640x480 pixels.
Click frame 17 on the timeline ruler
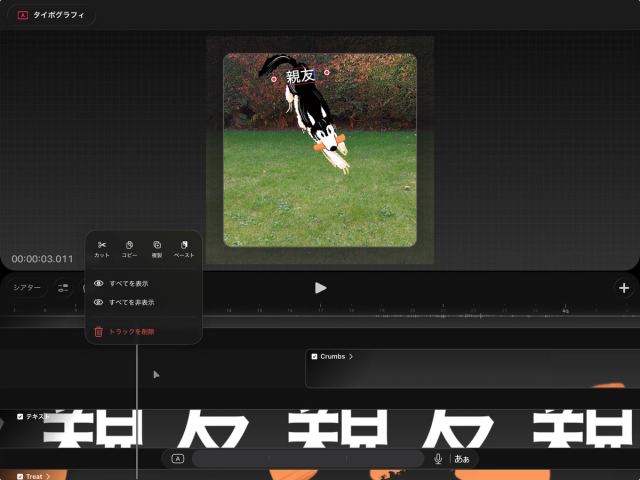tap(320, 311)
